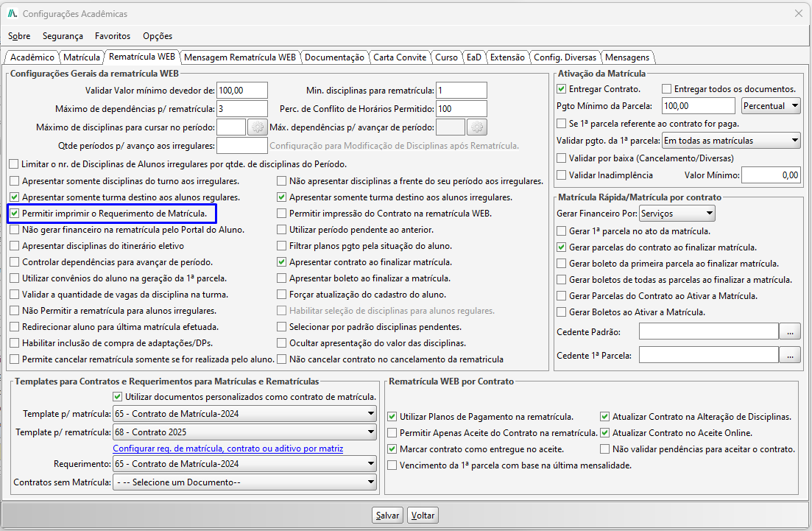Expand the Validar pgto. da 1ª parcela dropdown
This screenshot has height=531, width=812.
coord(731,141)
